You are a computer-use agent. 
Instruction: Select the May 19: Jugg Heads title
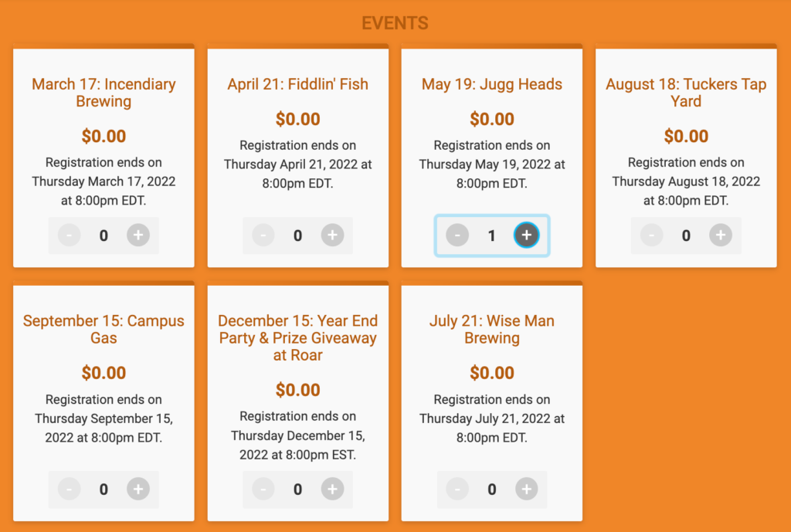[x=492, y=83]
